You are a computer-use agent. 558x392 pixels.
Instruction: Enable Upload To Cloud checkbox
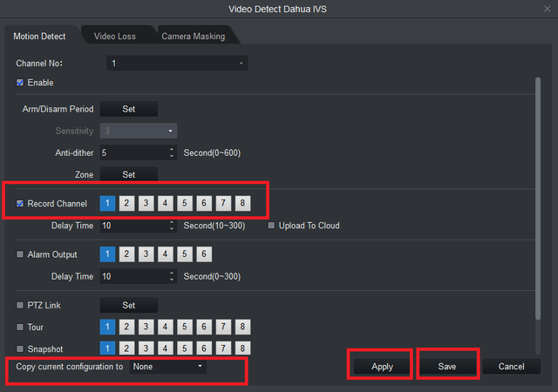coord(271,225)
